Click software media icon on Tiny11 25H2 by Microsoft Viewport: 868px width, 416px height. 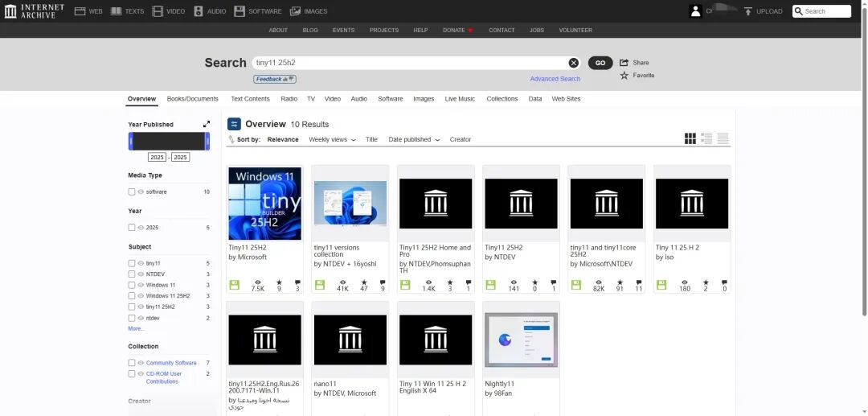click(234, 285)
